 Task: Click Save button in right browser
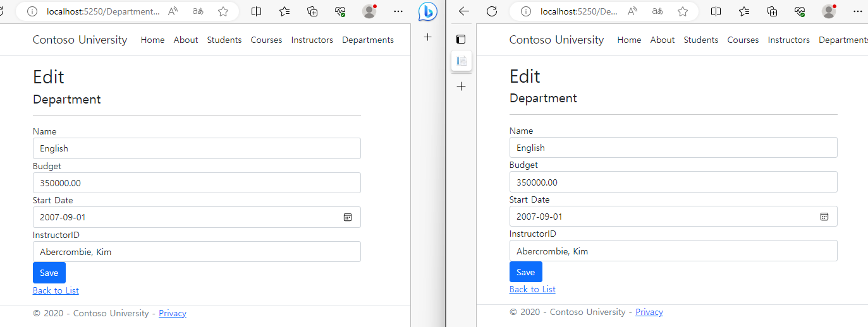pos(526,272)
